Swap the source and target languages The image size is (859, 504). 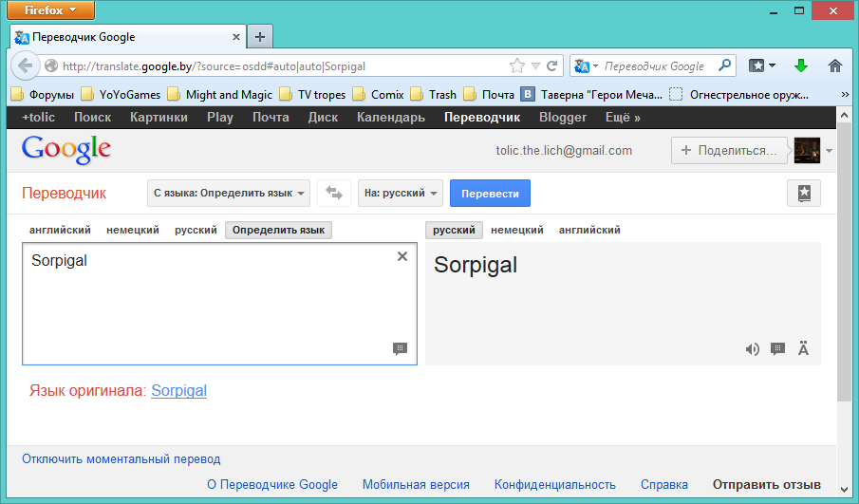(333, 193)
